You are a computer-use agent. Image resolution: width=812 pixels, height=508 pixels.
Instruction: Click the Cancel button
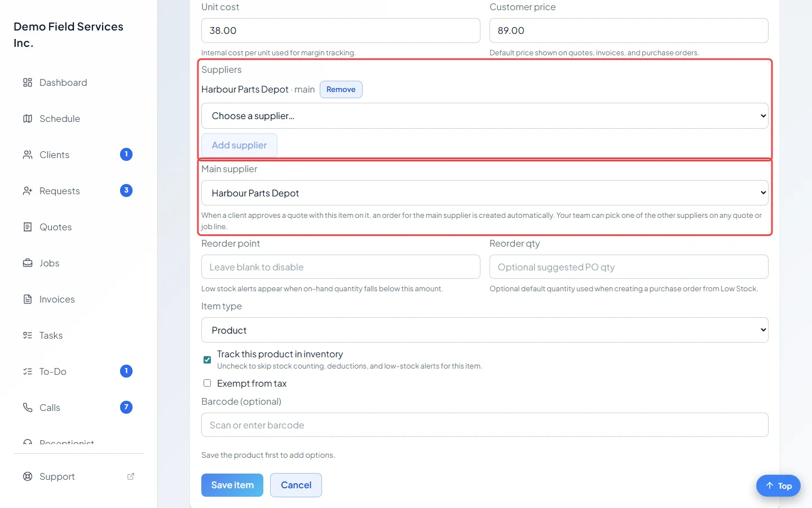[x=296, y=485]
